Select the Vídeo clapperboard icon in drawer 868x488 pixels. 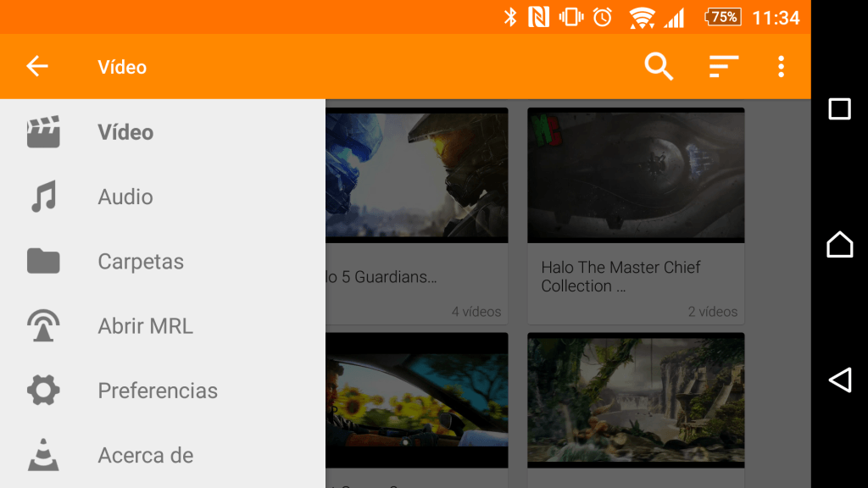[x=42, y=132]
